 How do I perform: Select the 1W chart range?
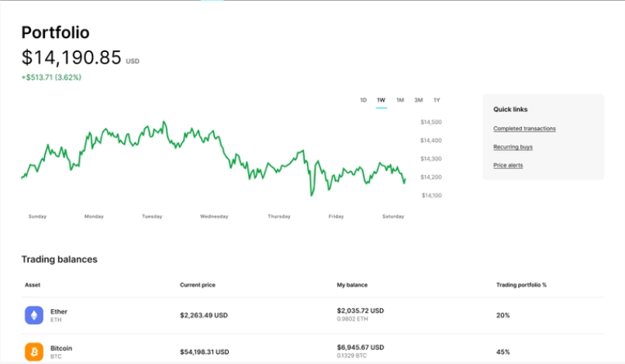coord(381,100)
